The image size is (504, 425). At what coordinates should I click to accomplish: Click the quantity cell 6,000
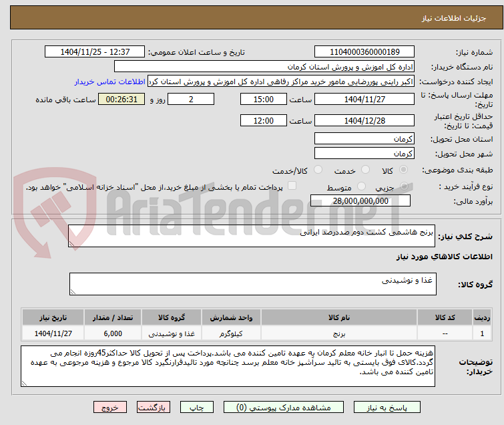coord(113,333)
